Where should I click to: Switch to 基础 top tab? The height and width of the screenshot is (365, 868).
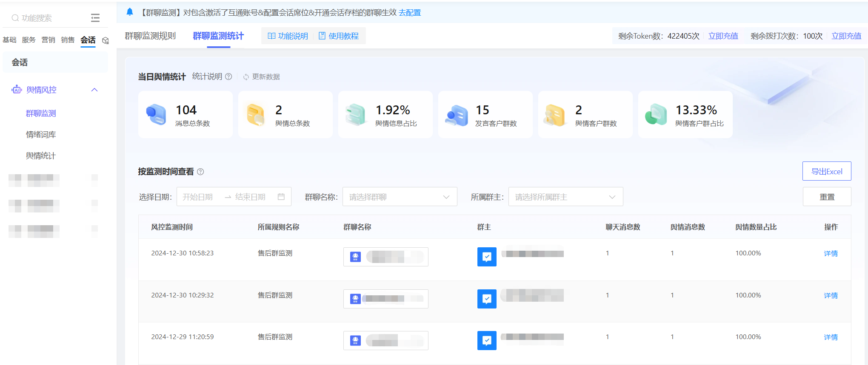(9, 40)
